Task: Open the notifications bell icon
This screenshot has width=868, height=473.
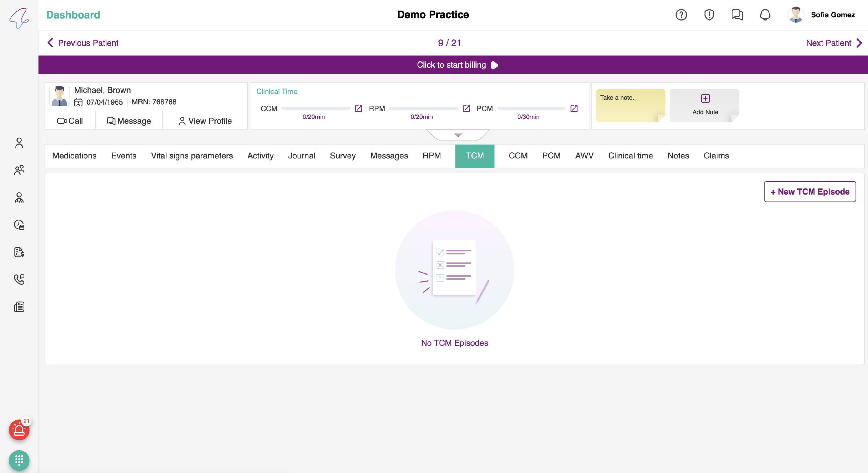Action: click(765, 15)
